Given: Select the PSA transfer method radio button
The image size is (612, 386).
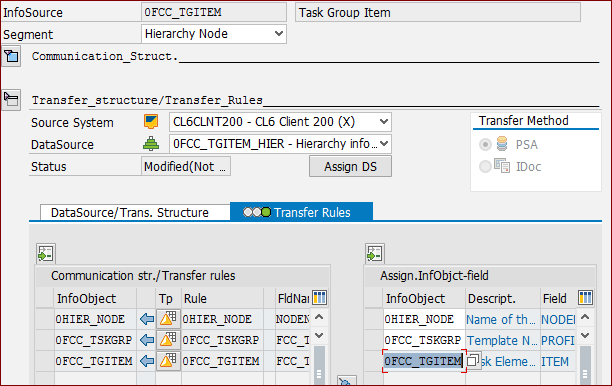Looking at the screenshot, I should click(x=485, y=145).
